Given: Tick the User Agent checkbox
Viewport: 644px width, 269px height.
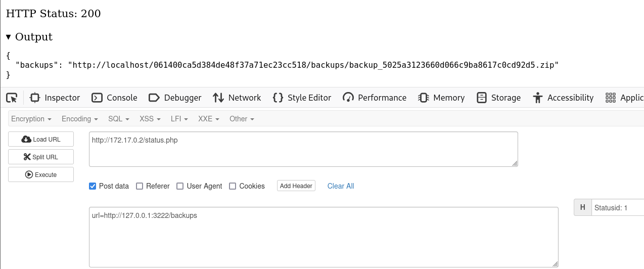Looking at the screenshot, I should tap(180, 186).
